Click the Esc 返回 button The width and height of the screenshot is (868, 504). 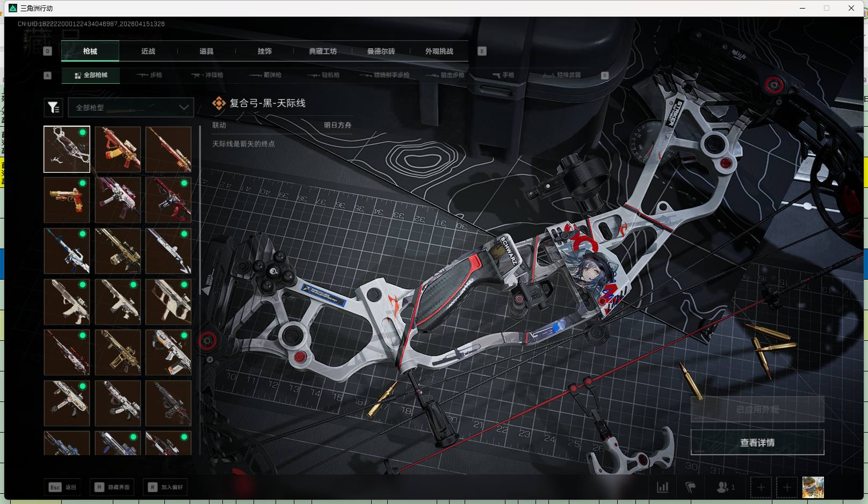(62, 487)
